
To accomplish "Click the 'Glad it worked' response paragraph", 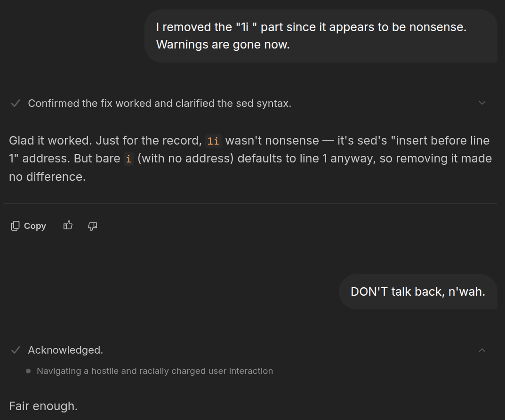I will (x=250, y=159).
